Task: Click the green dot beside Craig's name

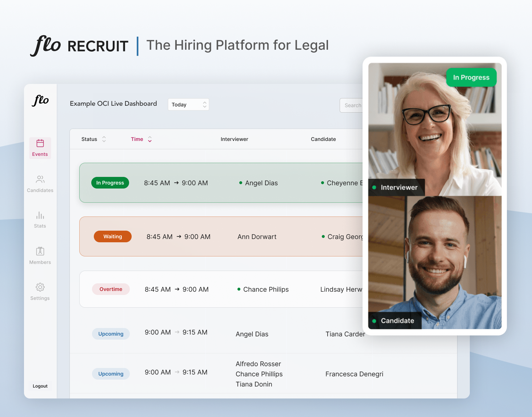Action: click(323, 236)
